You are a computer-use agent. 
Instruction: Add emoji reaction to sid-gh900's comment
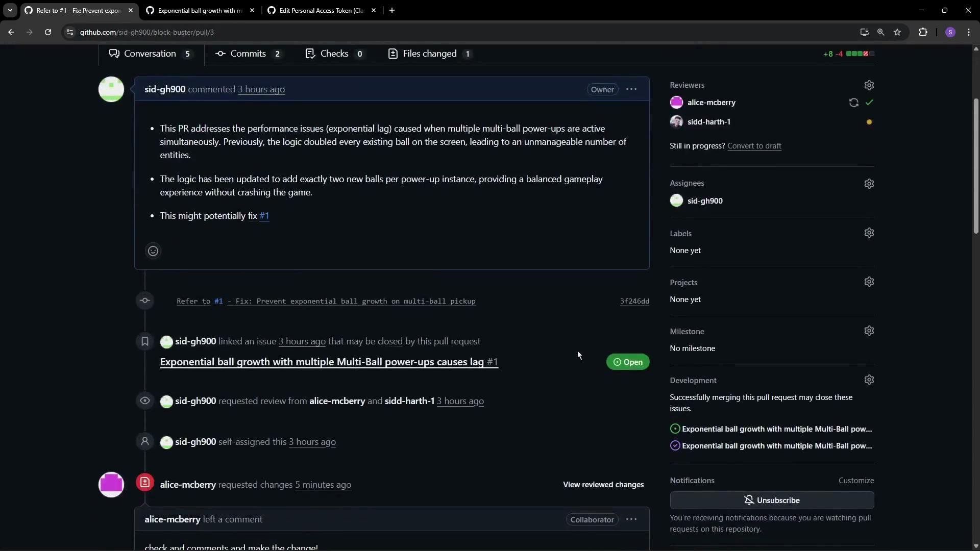(x=153, y=251)
